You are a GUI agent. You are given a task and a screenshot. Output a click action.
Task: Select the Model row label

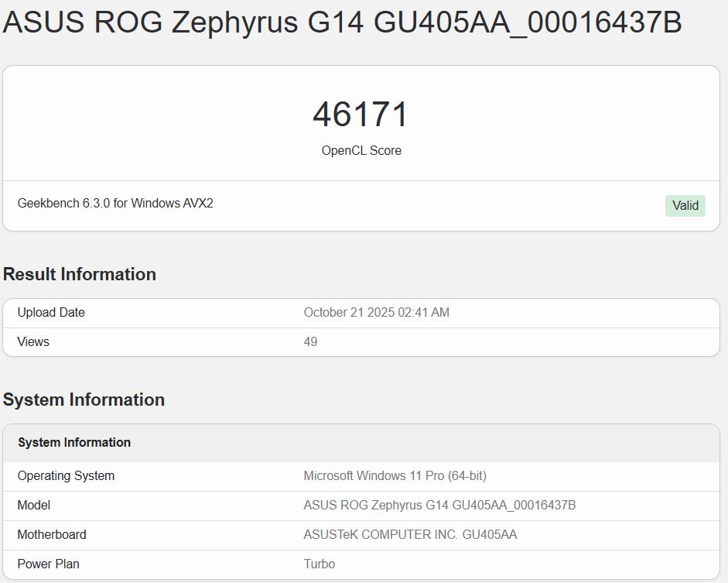(x=34, y=506)
